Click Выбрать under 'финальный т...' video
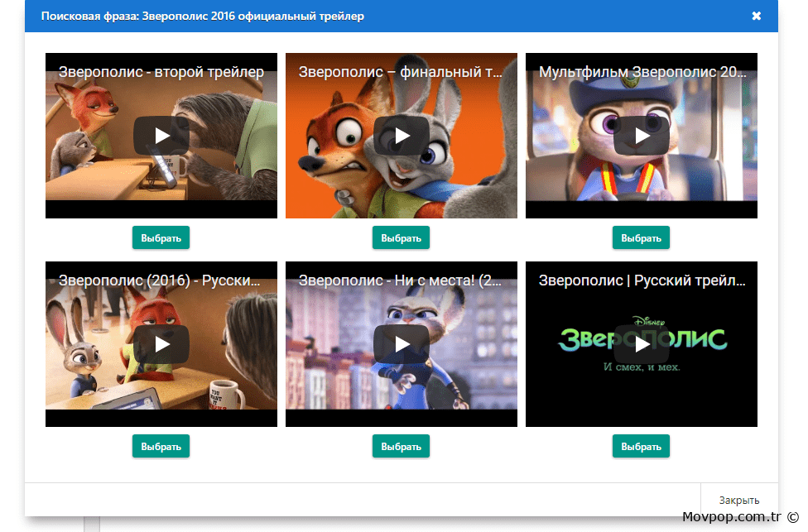 point(401,238)
